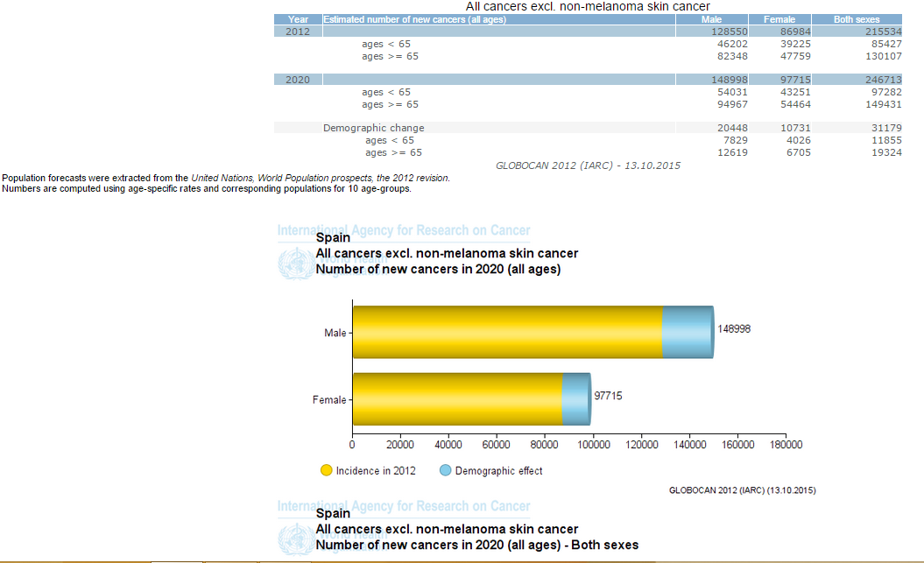
Task: Click the 148998 value label next to Male bar
Action: coord(734,329)
